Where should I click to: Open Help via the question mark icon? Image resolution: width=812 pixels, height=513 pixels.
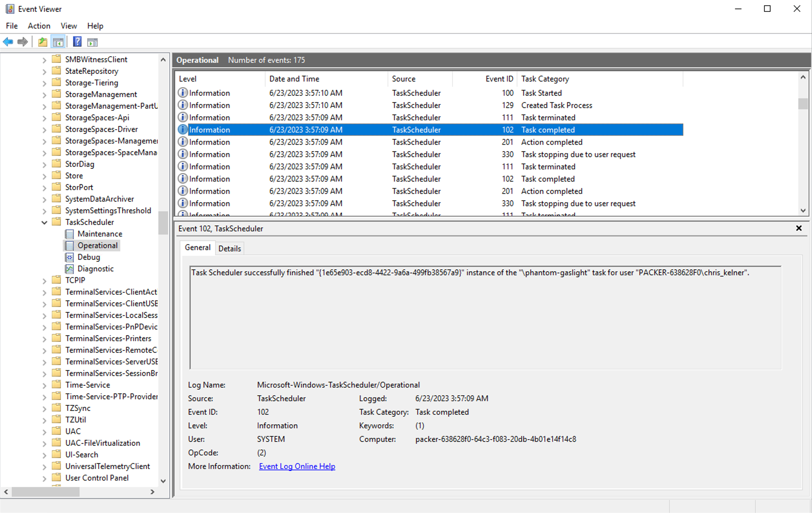[x=77, y=41]
